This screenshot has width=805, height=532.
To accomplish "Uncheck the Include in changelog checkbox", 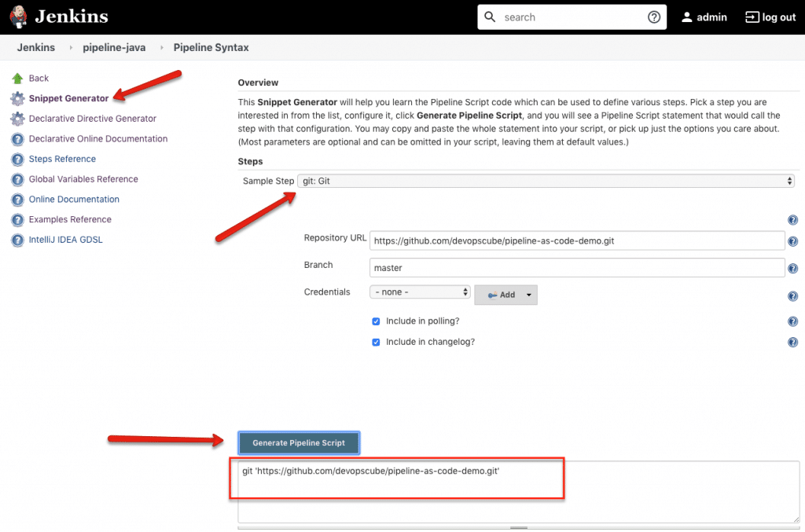I will (377, 342).
